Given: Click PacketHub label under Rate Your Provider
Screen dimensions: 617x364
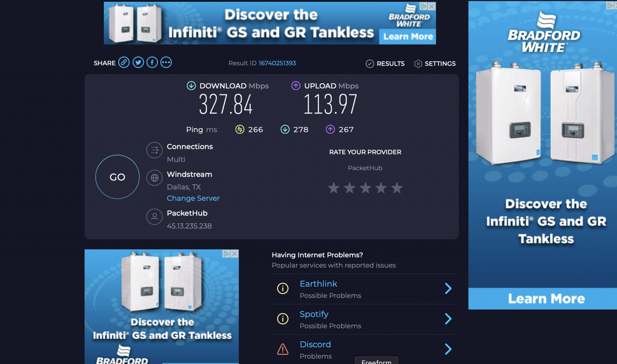Looking at the screenshot, I should [365, 168].
